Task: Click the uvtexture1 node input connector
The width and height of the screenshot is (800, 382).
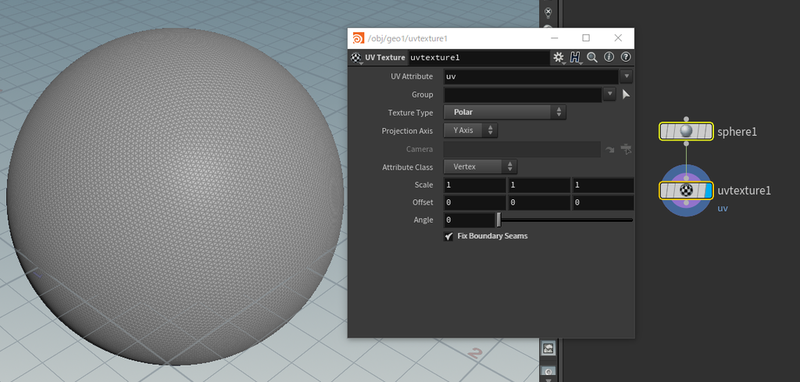Action: [686, 179]
